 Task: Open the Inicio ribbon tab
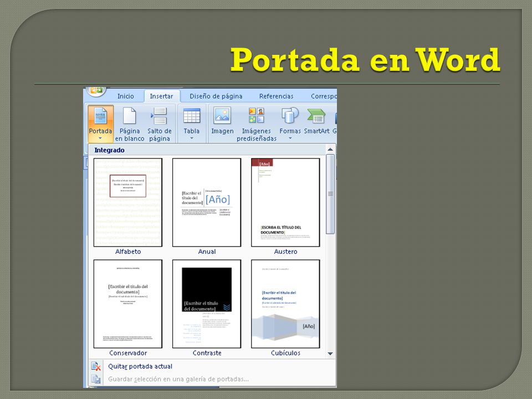126,96
